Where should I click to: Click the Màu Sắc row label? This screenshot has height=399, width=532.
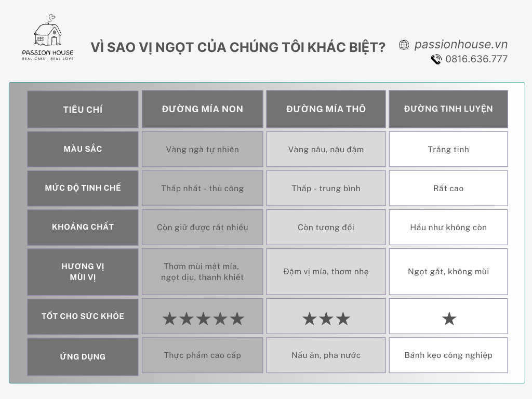point(83,149)
